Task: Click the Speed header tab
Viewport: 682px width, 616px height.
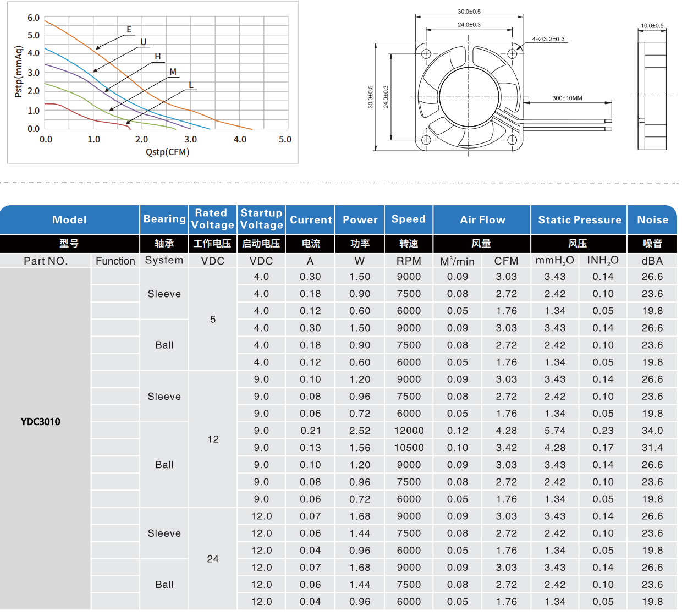Action: pos(409,219)
